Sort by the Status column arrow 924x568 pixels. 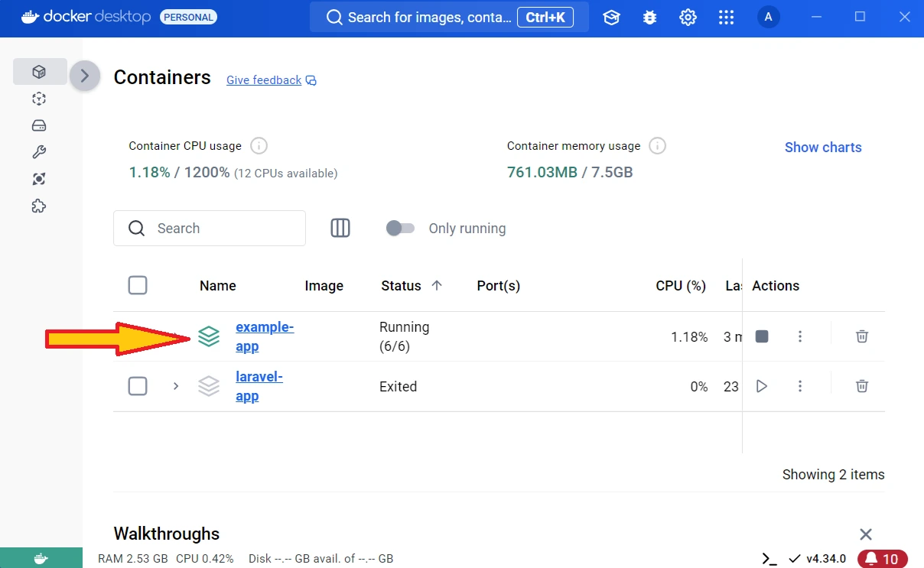pyautogui.click(x=437, y=285)
